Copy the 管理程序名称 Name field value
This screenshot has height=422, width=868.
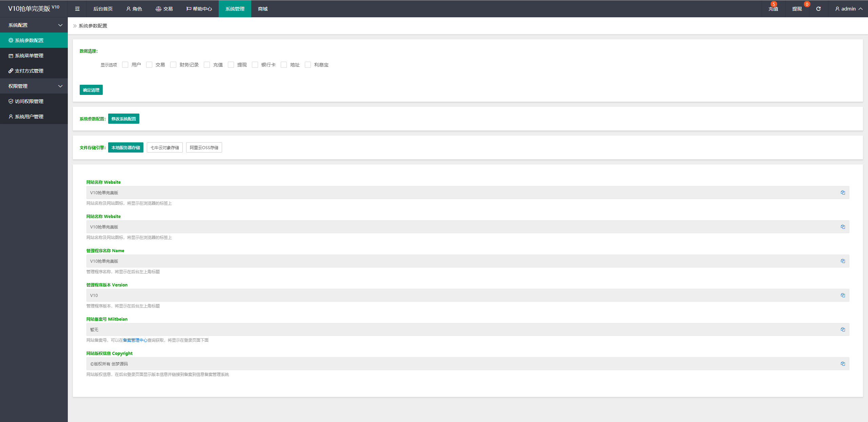coord(843,261)
